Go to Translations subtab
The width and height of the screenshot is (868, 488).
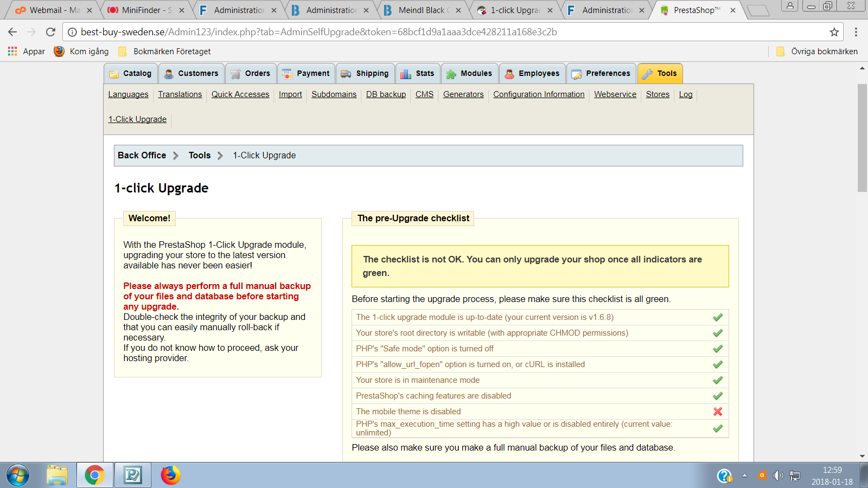tap(180, 94)
